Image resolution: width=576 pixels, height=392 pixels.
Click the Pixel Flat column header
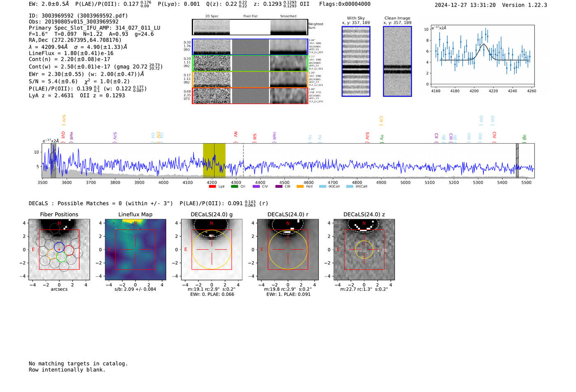point(250,16)
